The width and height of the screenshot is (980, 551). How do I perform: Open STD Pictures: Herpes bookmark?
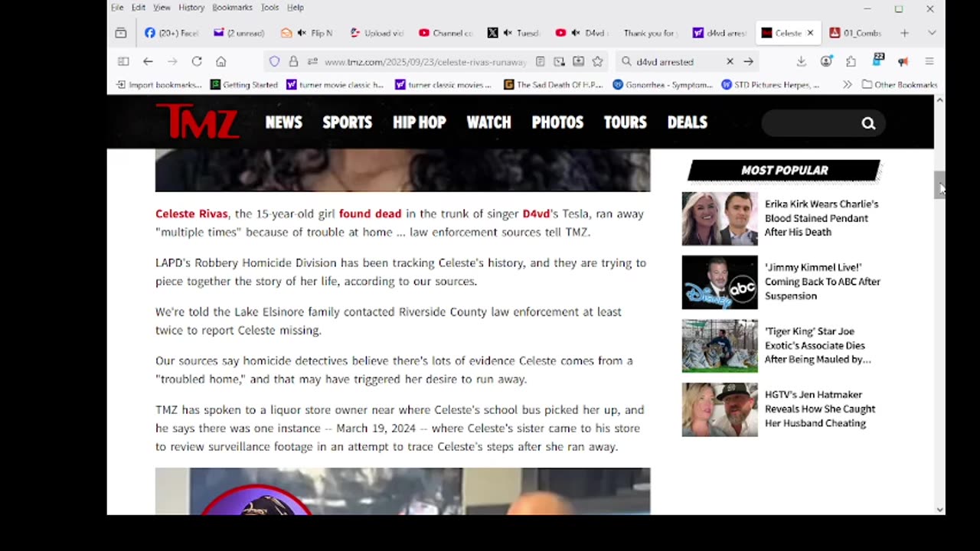(771, 85)
